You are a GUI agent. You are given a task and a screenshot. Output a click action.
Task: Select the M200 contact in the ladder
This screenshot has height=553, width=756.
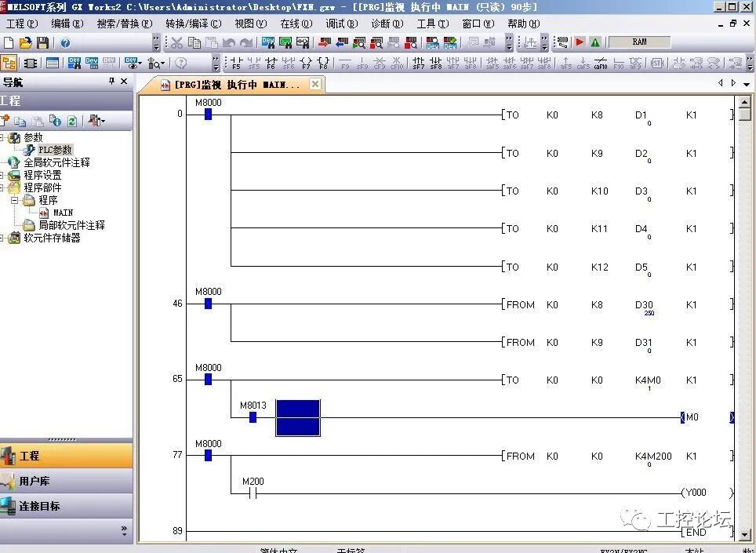click(x=253, y=493)
